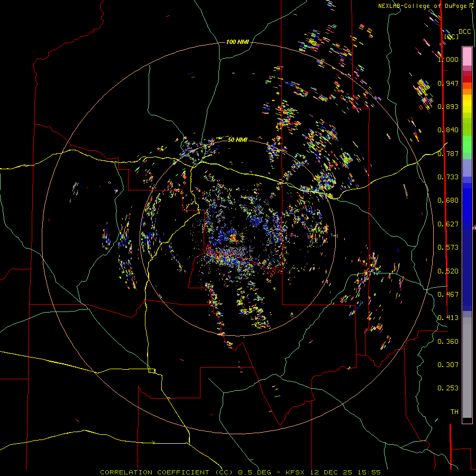The width and height of the screenshot is (476, 476).
Task: Click the 0.413 color scale value
Action: (x=448, y=318)
